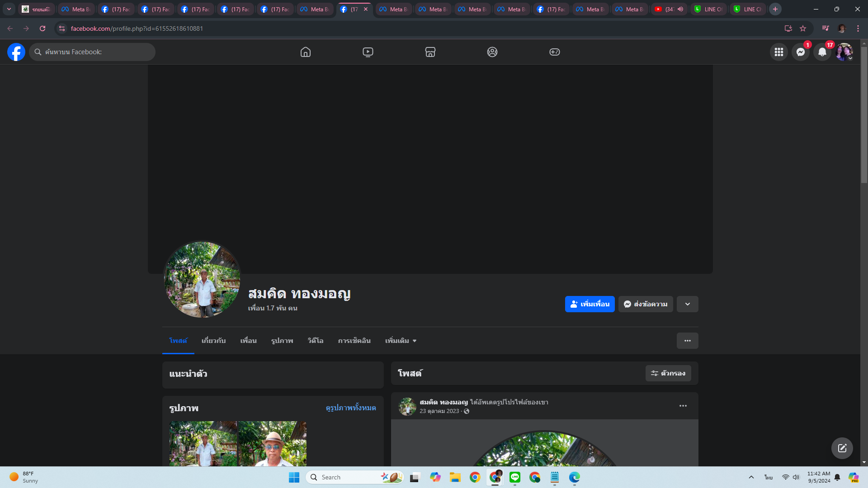The height and width of the screenshot is (488, 868).
Task: Expand the เพิ่มเติม tab dropdown
Action: click(401, 341)
